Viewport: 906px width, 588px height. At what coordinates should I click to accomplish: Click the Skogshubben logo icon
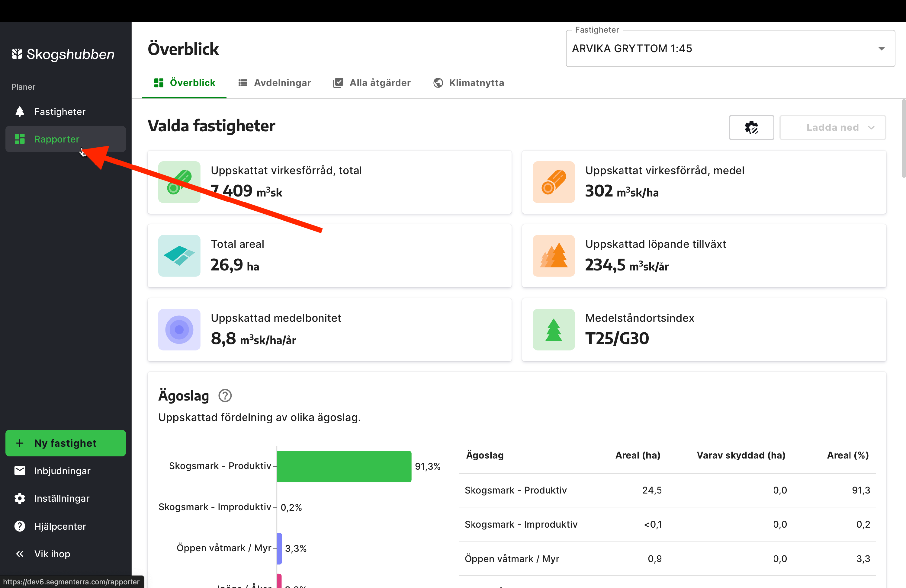(17, 54)
